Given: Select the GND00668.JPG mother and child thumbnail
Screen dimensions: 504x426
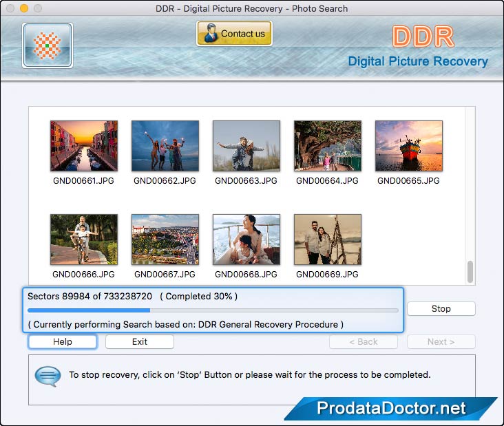Looking at the screenshot, I should click(x=246, y=239).
